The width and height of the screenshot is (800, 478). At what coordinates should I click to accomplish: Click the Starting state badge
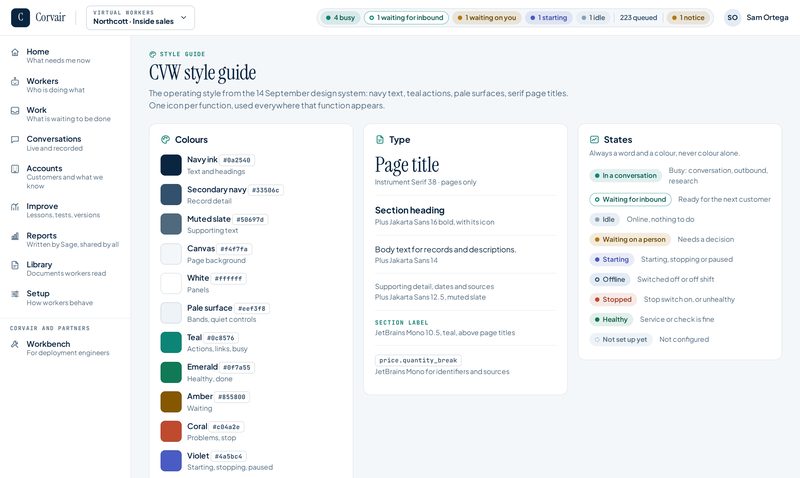(611, 260)
